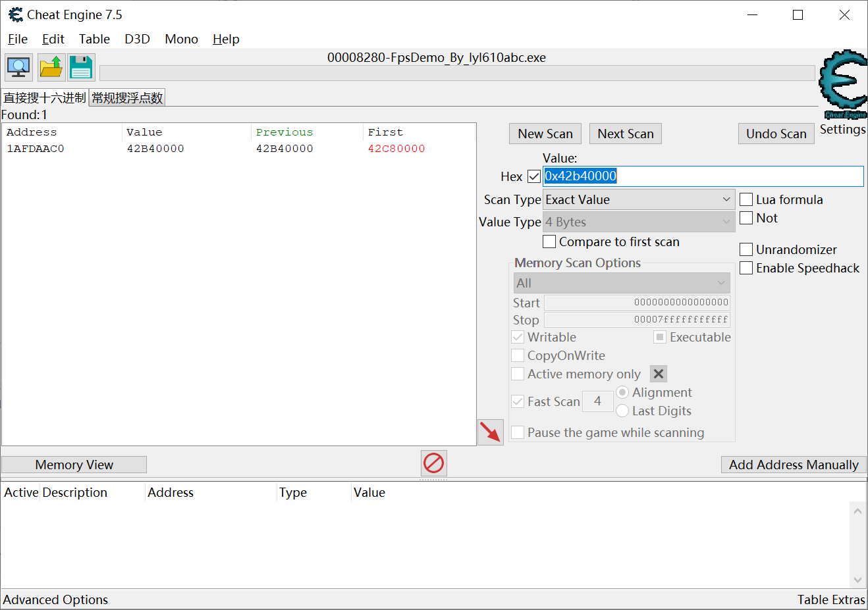
Task: Click the X beside Active memory only
Action: coord(659,374)
